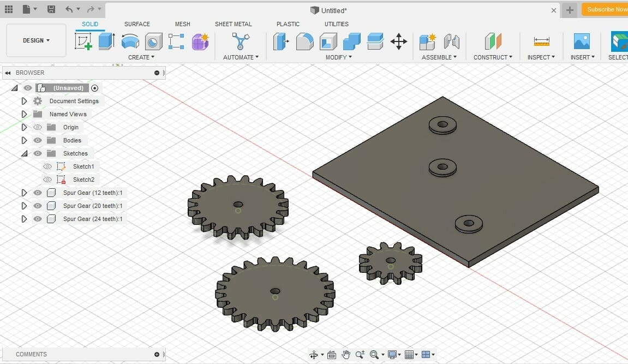Open a new design tab with plus
This screenshot has height=364, width=628.
point(570,10)
